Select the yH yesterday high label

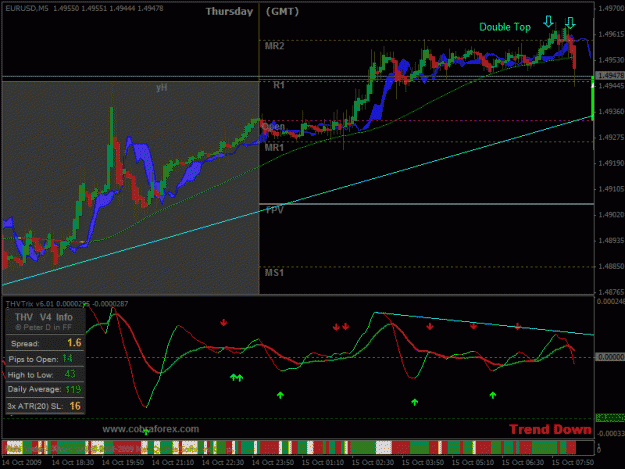click(161, 87)
